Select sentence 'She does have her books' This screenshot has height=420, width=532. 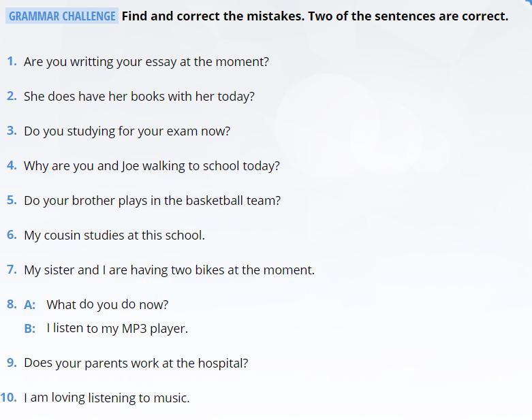(x=139, y=97)
